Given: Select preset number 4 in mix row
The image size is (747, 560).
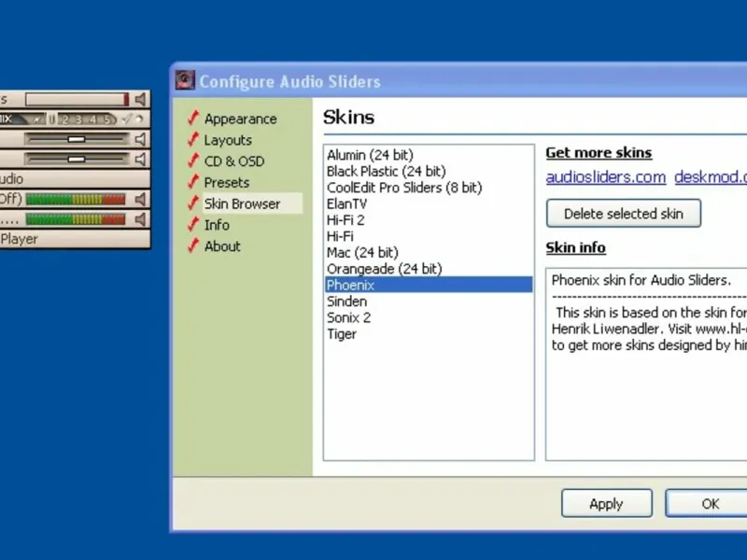Looking at the screenshot, I should (x=93, y=119).
